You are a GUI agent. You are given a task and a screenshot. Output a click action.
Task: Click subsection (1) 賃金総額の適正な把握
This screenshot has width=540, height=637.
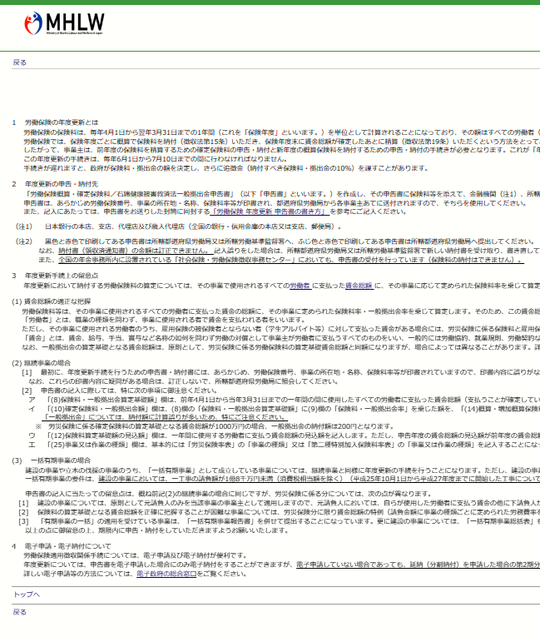pyautogui.click(x=51, y=301)
